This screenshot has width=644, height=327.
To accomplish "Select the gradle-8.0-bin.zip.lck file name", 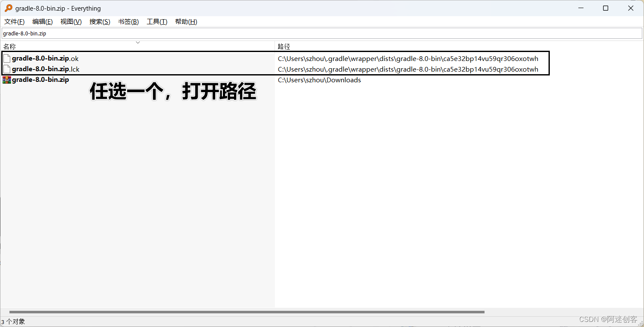I will (x=46, y=69).
